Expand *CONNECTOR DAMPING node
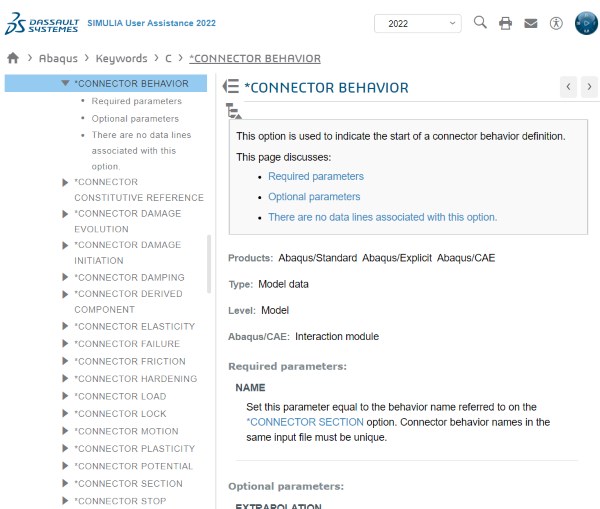Screen dimensions: 600x509 pyautogui.click(x=65, y=277)
